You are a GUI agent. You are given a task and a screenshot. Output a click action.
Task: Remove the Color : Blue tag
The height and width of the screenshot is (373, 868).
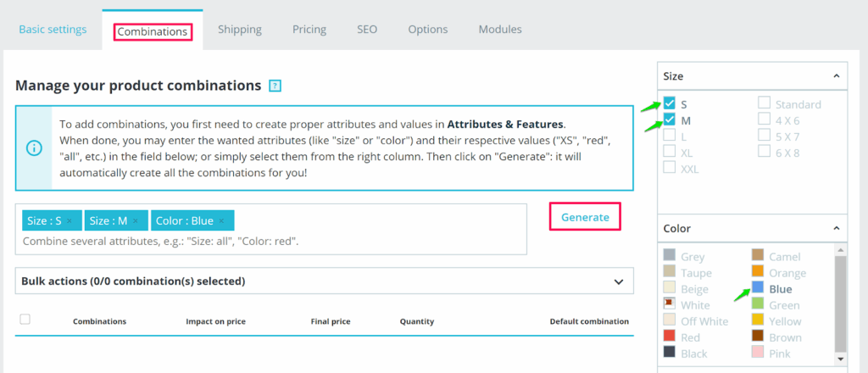[221, 220]
